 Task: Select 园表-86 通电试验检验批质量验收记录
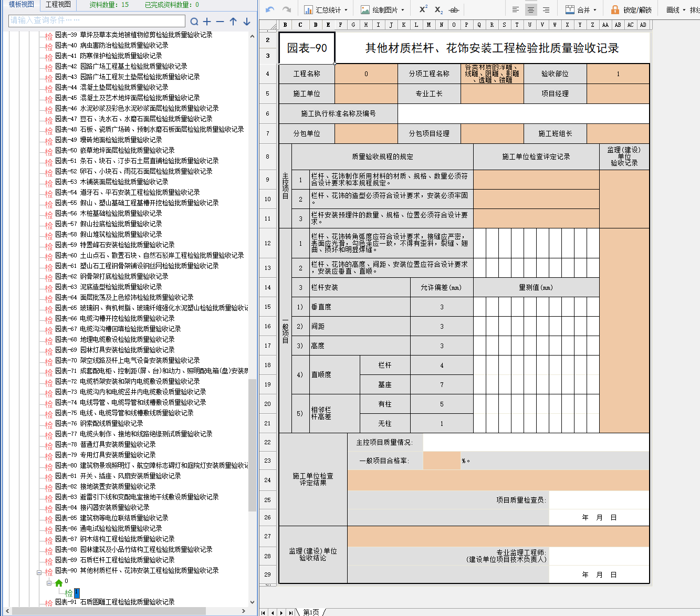109,528
